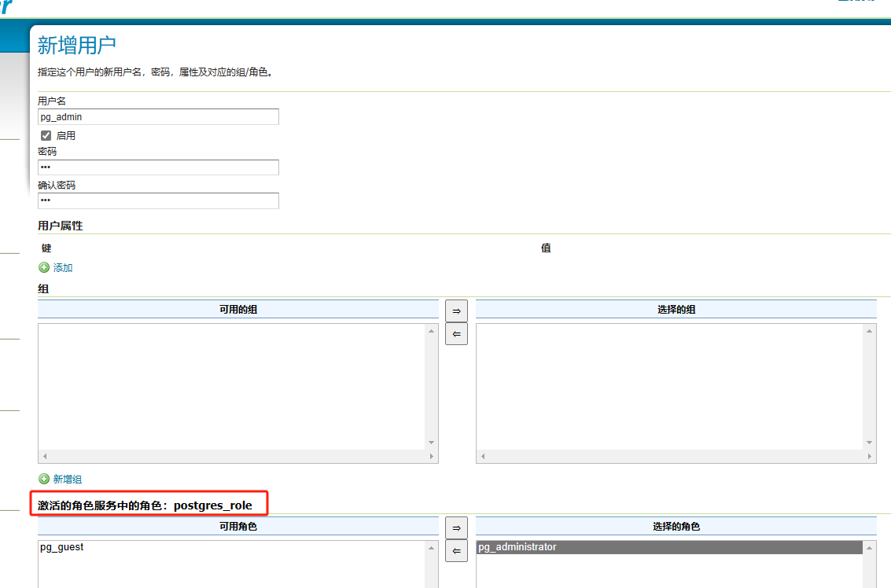Viewport: 891px width, 588px height.
Task: Click the left scroll arrow under the 选择的组 list
Action: 483,456
